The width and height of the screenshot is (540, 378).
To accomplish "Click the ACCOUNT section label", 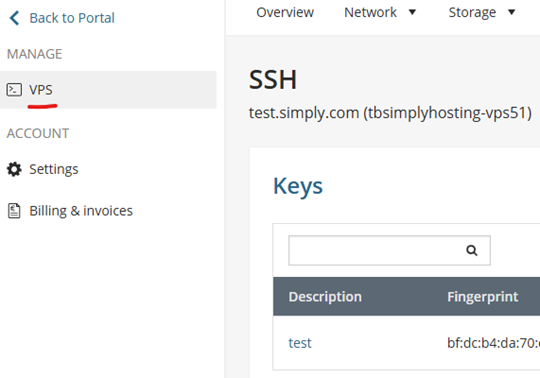I will point(38,133).
